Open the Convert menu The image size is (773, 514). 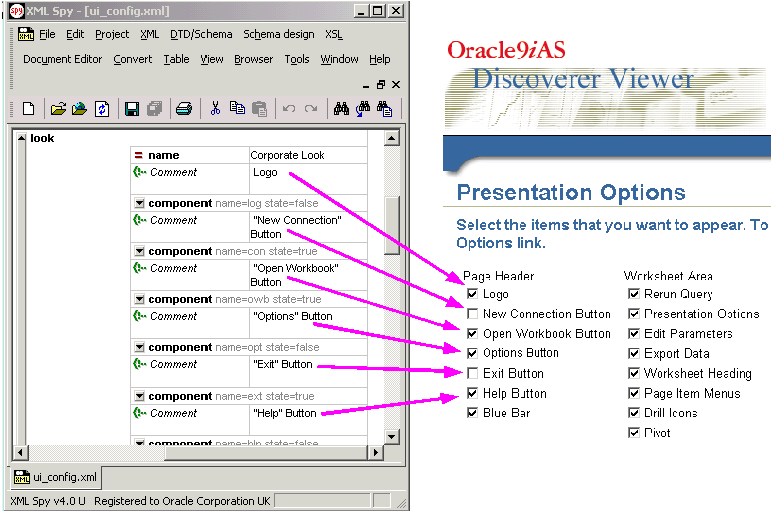[x=133, y=59]
